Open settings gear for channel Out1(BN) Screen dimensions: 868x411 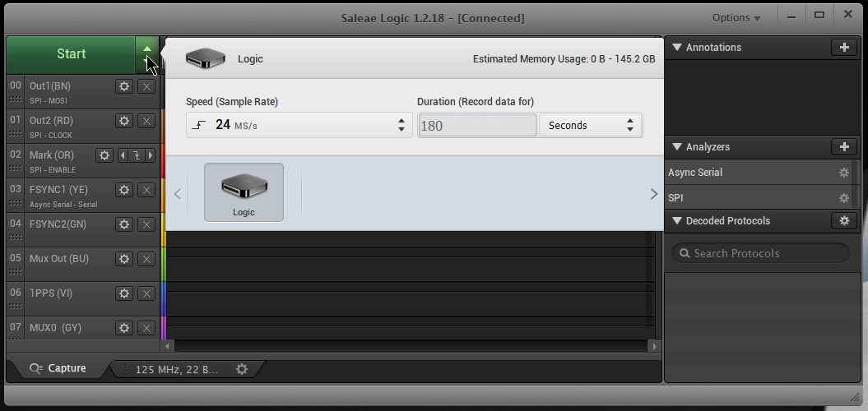(124, 86)
